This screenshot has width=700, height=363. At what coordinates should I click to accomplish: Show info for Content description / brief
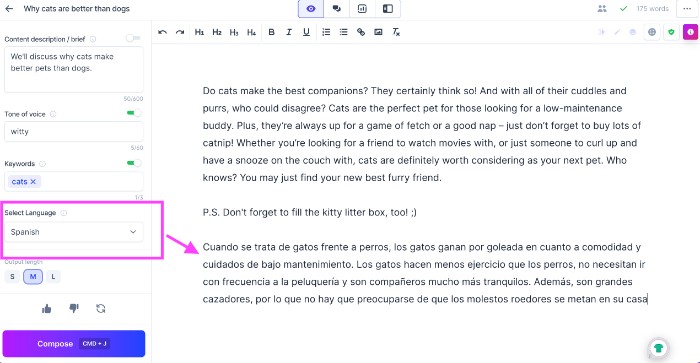[93, 39]
